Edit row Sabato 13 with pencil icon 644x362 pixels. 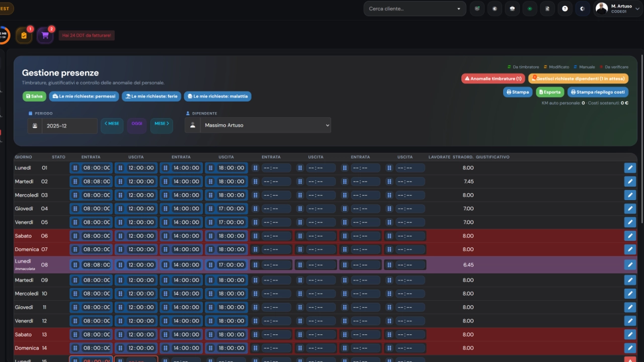coord(629,334)
